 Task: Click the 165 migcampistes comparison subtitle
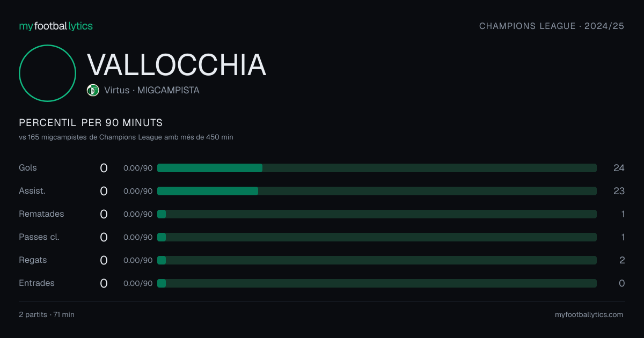click(126, 137)
